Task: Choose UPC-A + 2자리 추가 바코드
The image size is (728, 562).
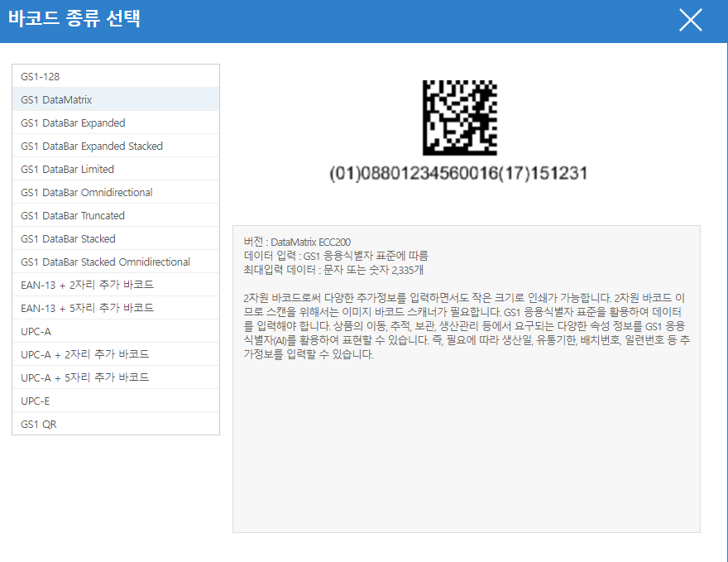Action: click(x=116, y=354)
